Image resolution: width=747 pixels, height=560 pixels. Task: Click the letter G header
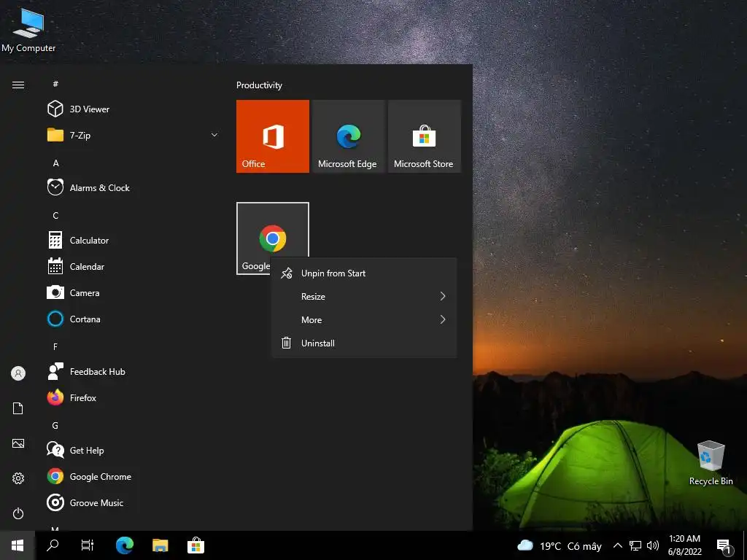click(x=55, y=425)
